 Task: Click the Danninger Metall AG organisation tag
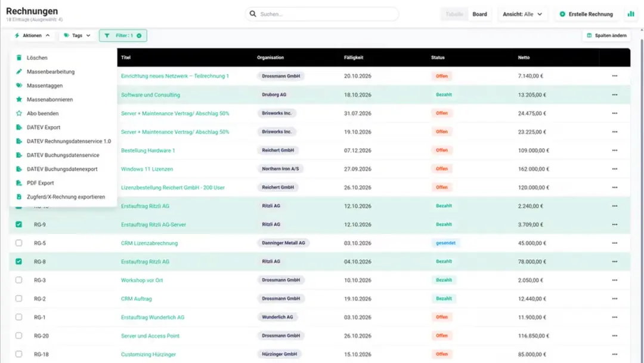coord(283,243)
